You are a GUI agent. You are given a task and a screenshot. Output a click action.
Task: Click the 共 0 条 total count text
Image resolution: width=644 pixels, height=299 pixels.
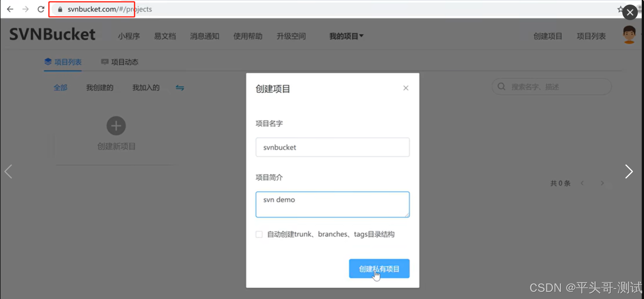pyautogui.click(x=560, y=183)
